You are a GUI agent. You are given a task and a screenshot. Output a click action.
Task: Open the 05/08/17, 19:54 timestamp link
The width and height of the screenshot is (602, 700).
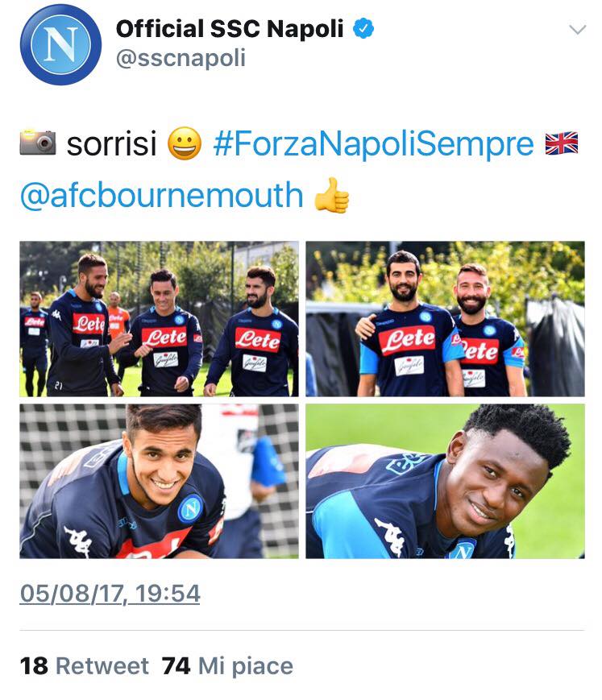(110, 594)
